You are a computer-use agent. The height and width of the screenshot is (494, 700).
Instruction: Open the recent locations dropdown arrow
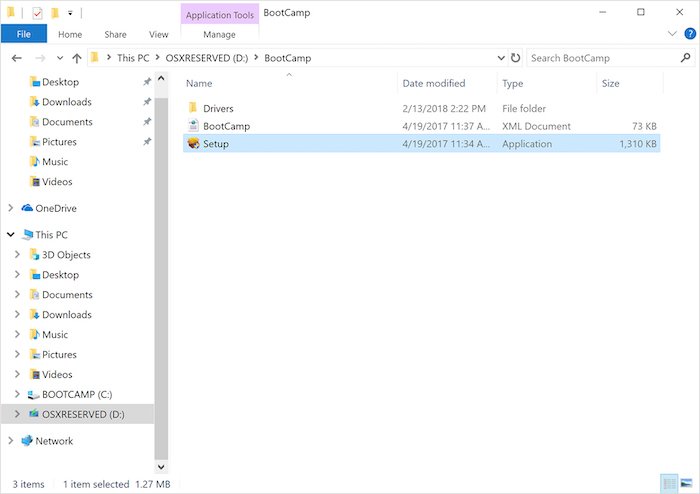pos(60,58)
